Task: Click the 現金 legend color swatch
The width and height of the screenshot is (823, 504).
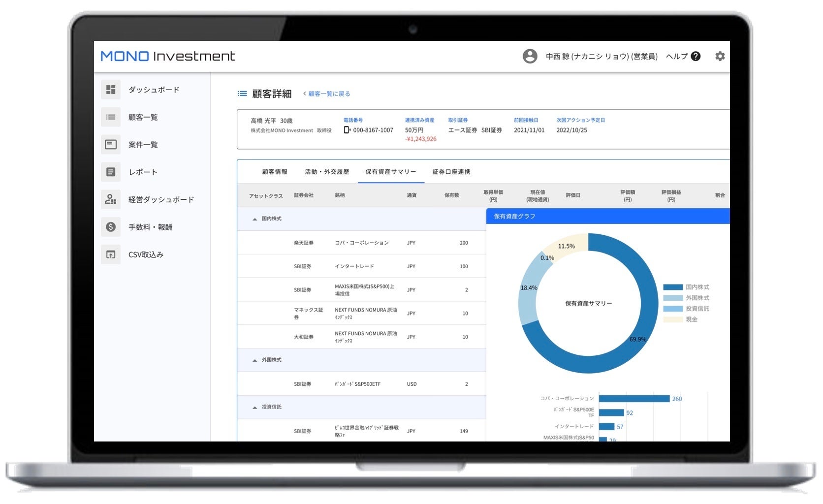Action: click(x=673, y=319)
